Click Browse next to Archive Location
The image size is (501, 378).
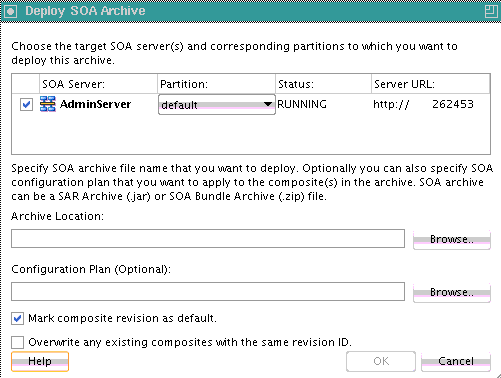point(452,239)
